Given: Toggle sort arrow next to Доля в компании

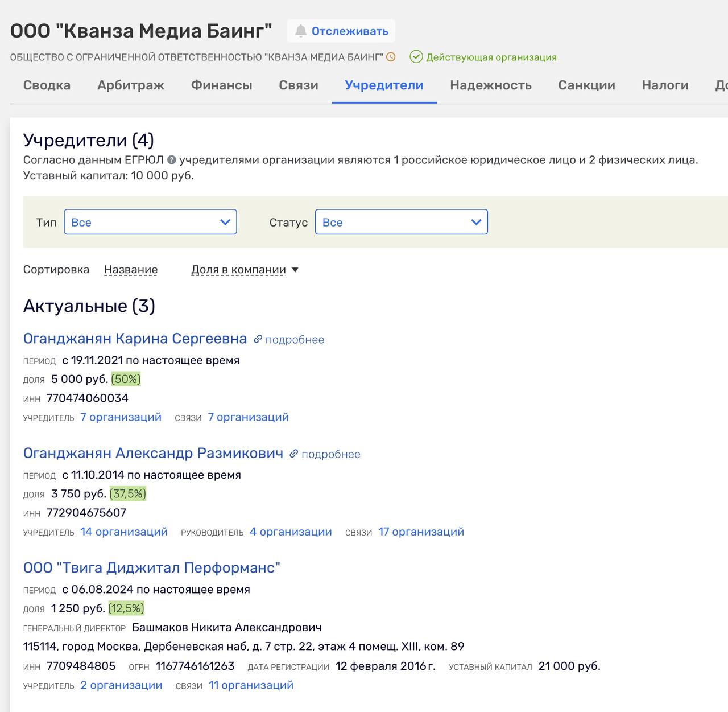Looking at the screenshot, I should point(295,270).
